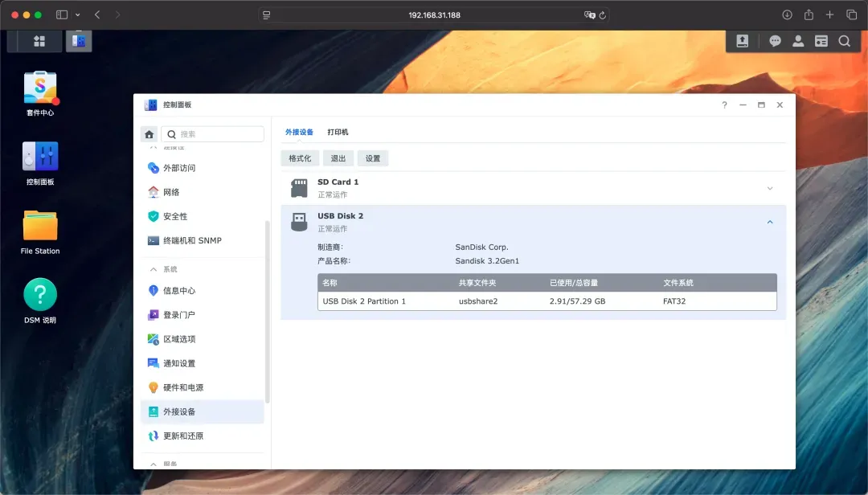
Task: Click the 文件系统 column header
Action: (x=678, y=283)
